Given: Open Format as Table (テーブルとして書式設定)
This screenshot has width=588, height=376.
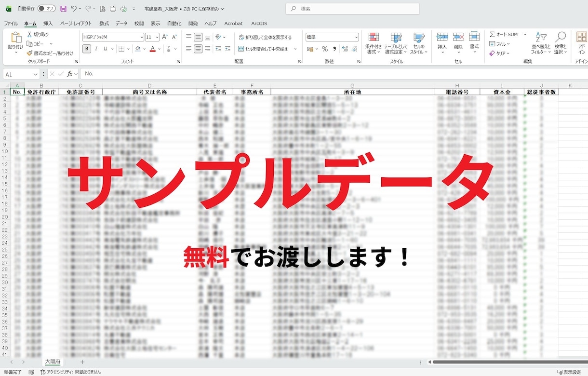Looking at the screenshot, I should [396, 43].
